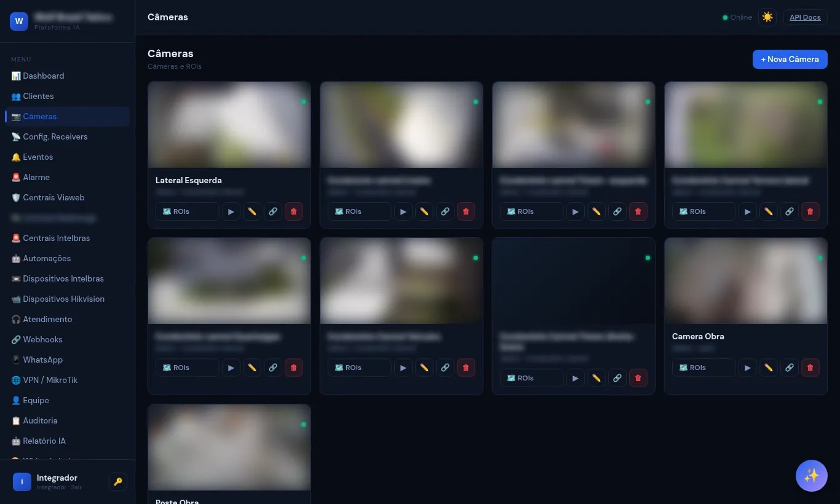Viewport: 840px width, 504px height.
Task: Select Câmeras in the sidebar menu
Action: (67, 116)
